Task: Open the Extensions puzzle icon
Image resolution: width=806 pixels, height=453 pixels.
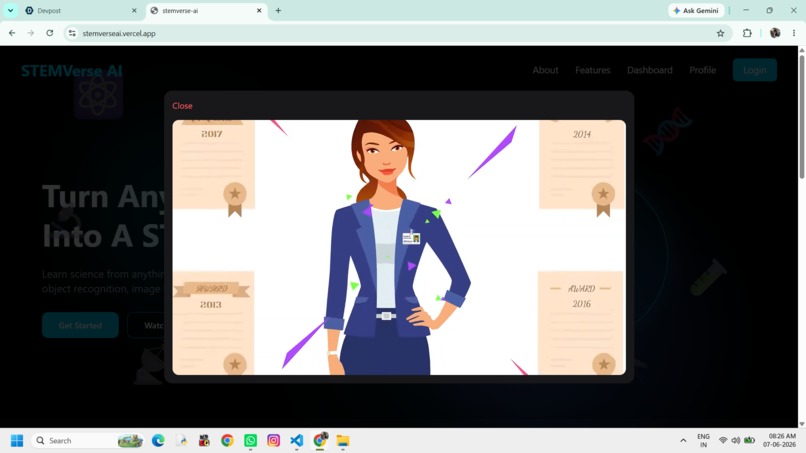Action: pos(747,33)
